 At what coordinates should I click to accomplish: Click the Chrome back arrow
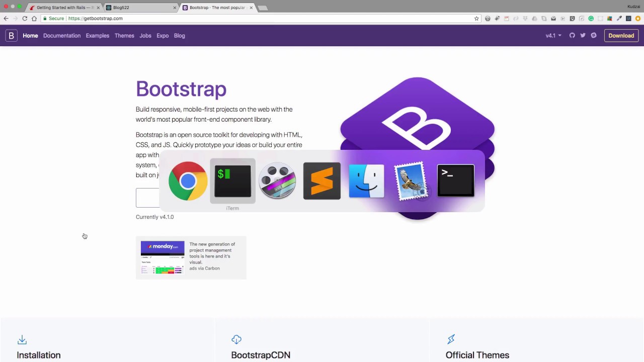[x=6, y=19]
